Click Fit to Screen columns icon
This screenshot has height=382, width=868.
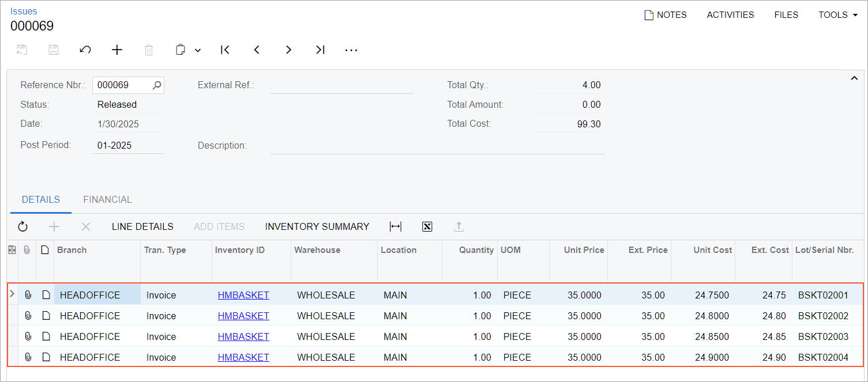pyautogui.click(x=396, y=226)
